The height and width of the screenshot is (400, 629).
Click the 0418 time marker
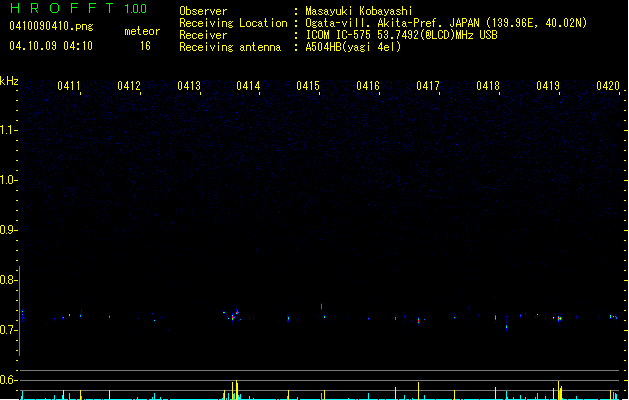[488, 86]
